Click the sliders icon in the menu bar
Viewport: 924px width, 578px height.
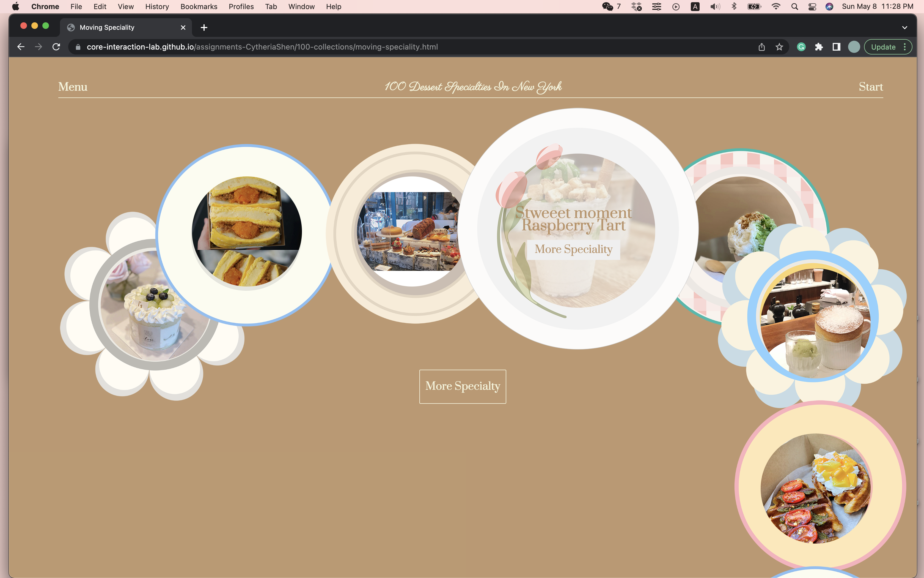pyautogui.click(x=656, y=7)
